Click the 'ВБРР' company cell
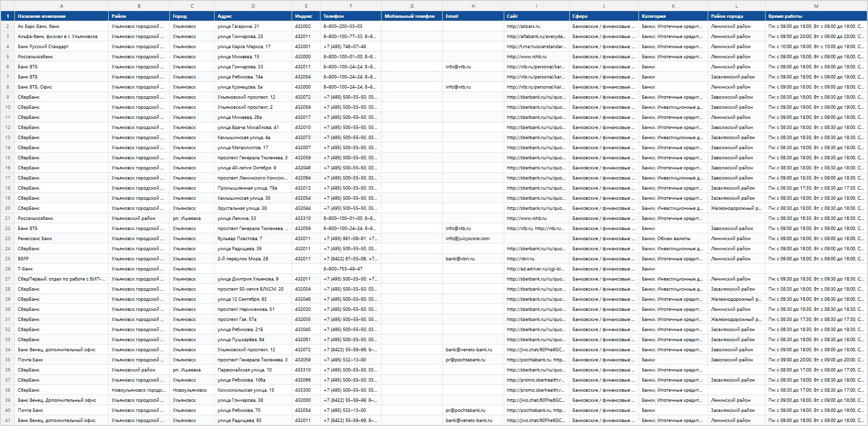Screen dimensions: 868x434 [62, 259]
